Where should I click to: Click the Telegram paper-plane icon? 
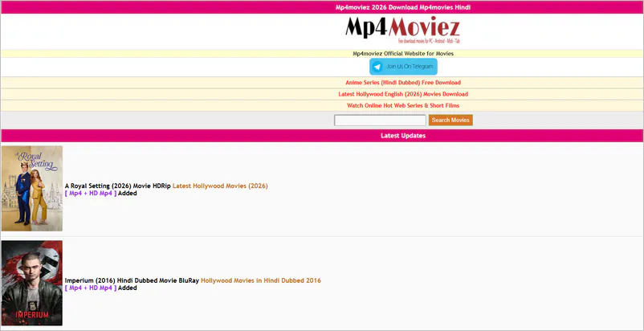[377, 67]
